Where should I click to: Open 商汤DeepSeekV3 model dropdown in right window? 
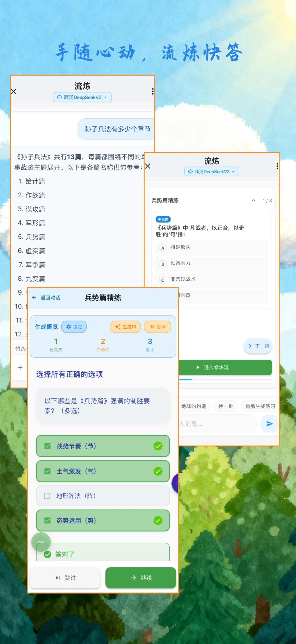[x=212, y=171]
